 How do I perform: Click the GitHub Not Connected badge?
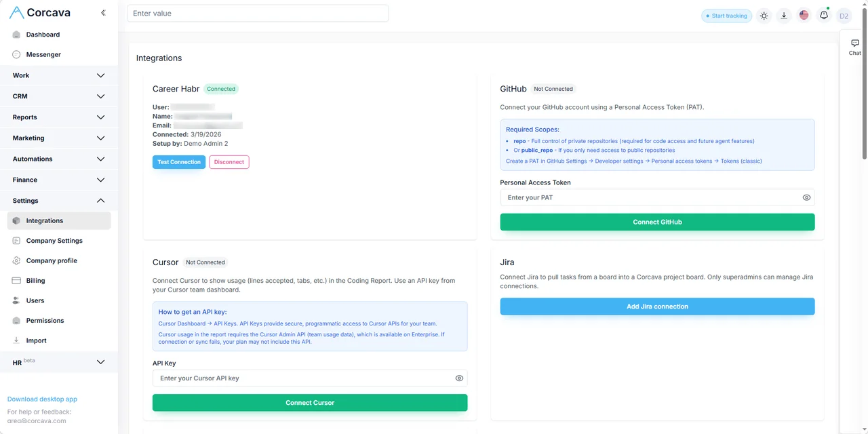[553, 89]
